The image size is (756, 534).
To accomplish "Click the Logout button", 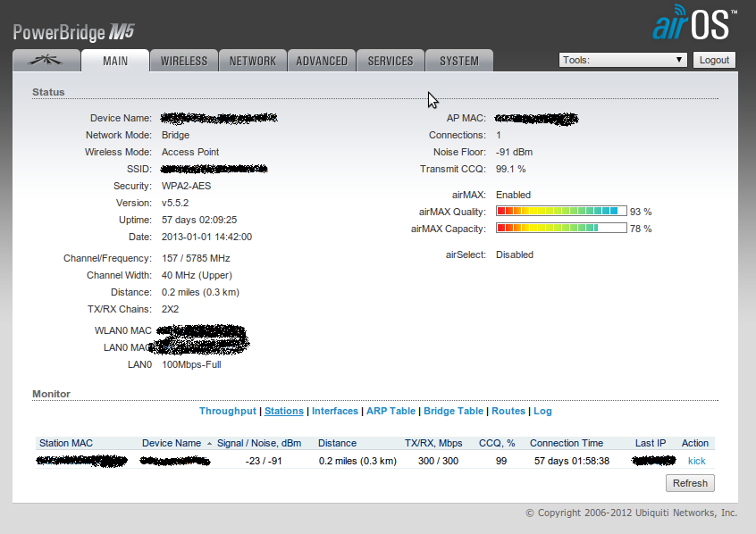I will 714,60.
